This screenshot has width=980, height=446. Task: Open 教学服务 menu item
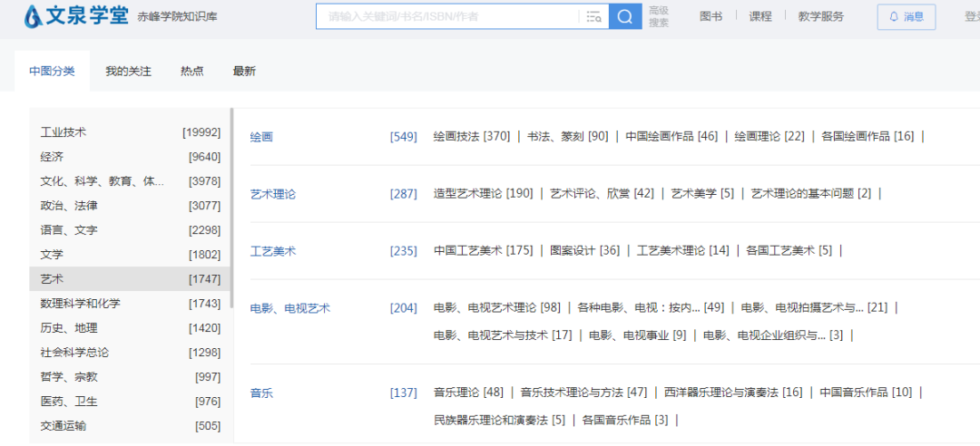tap(820, 16)
